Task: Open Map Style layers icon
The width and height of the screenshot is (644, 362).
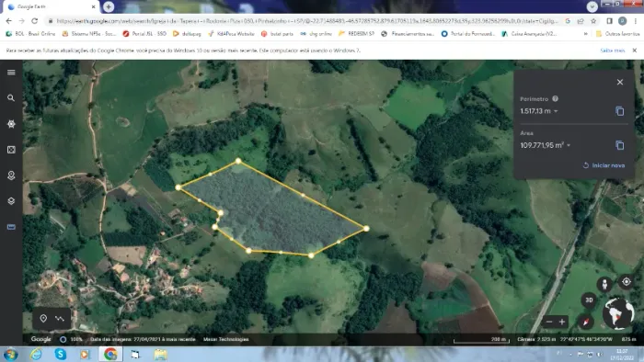Action: (x=11, y=201)
